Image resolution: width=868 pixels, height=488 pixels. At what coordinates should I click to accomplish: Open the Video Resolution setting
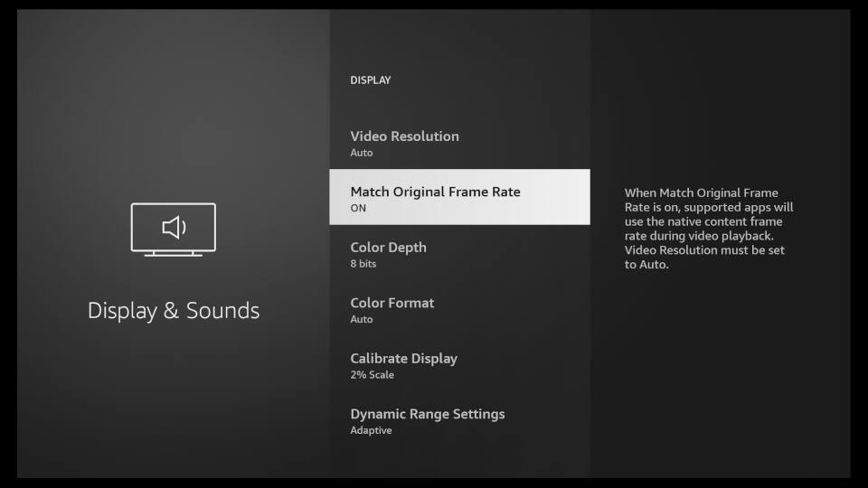coord(459,142)
